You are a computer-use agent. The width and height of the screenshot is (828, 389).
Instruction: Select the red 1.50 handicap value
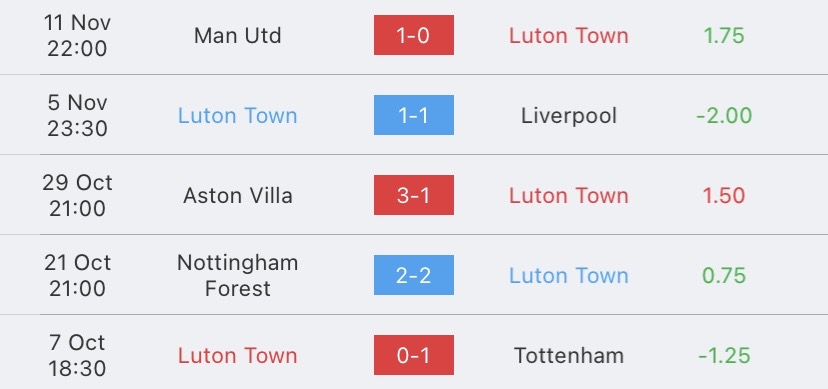724,195
